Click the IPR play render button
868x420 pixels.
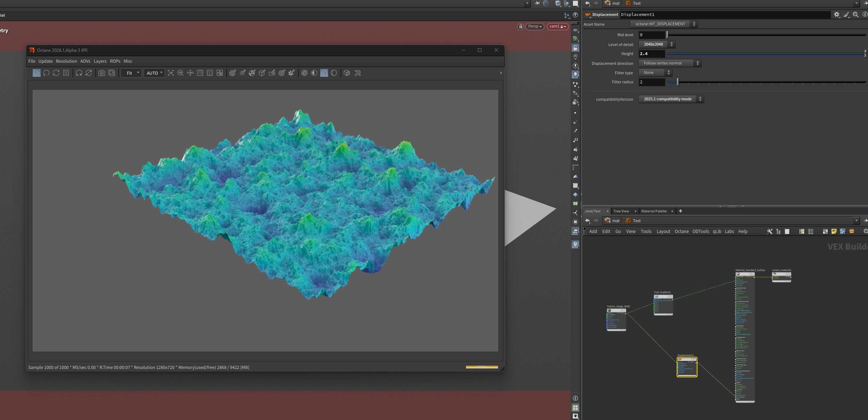coord(36,73)
